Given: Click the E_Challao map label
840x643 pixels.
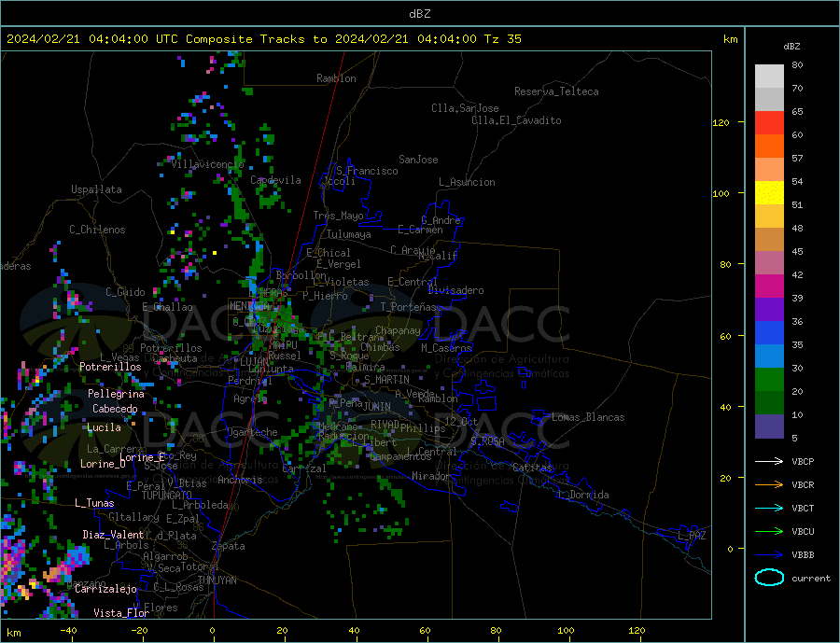Looking at the screenshot, I should [x=168, y=308].
